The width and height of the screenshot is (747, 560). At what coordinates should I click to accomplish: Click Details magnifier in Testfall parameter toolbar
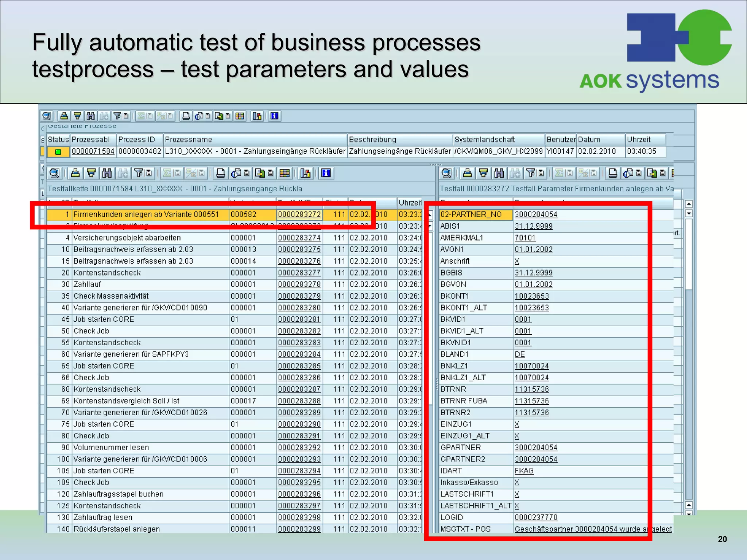447,173
